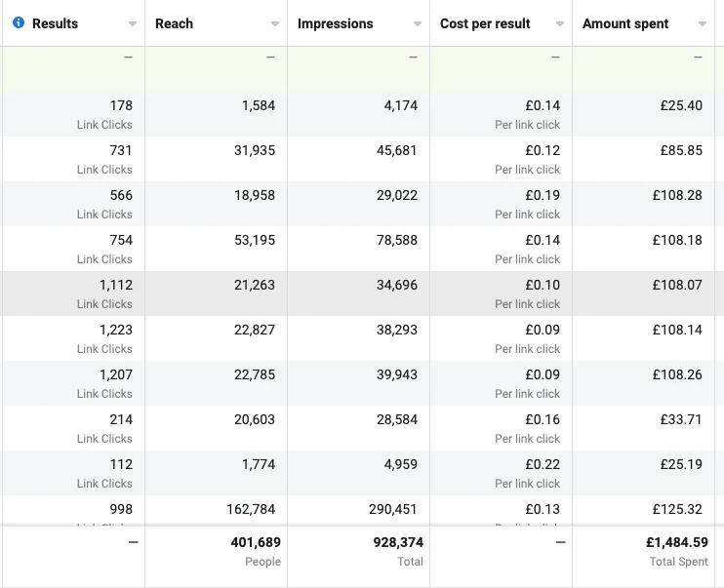
Task: Click the 31,935 reach value
Action: coord(255,150)
